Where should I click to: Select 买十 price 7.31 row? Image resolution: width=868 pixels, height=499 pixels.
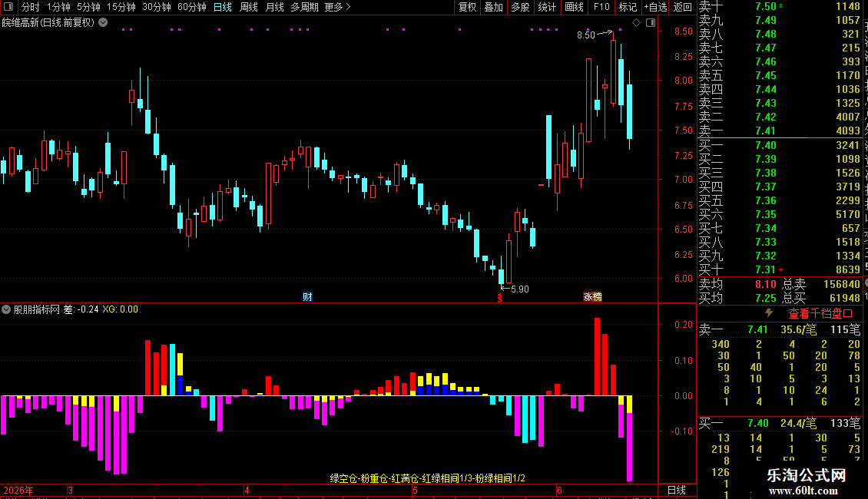780,269
